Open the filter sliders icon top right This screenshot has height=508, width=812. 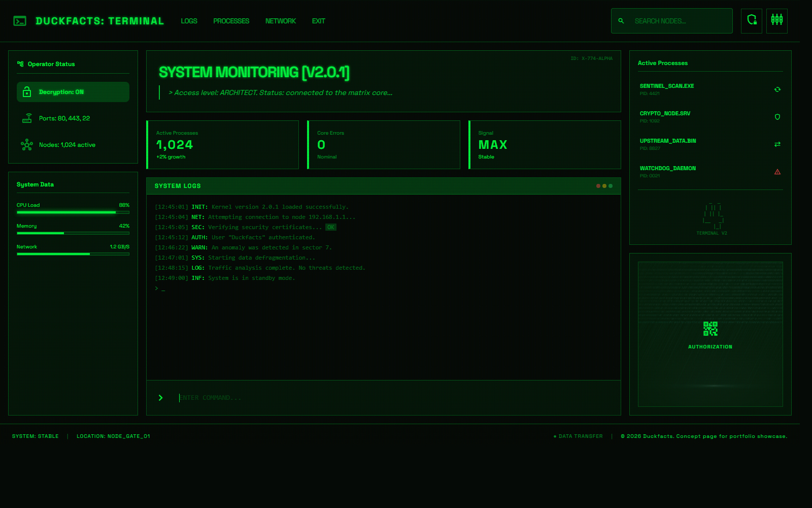pos(777,21)
